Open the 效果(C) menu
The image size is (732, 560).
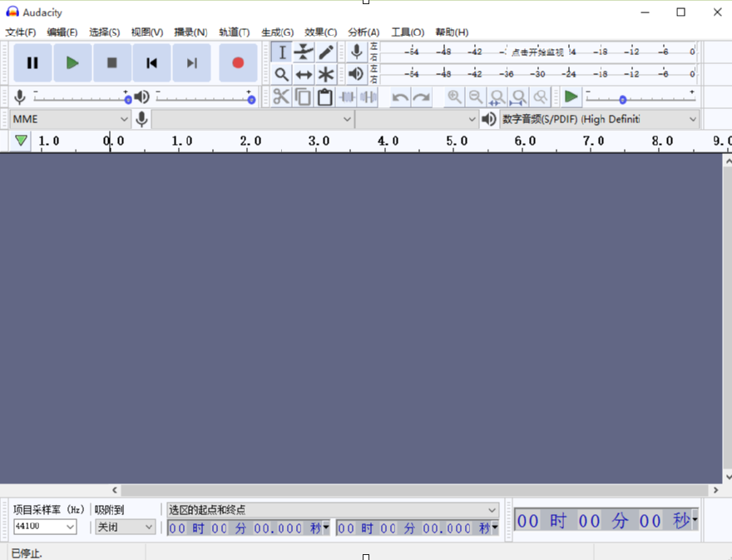point(321,32)
